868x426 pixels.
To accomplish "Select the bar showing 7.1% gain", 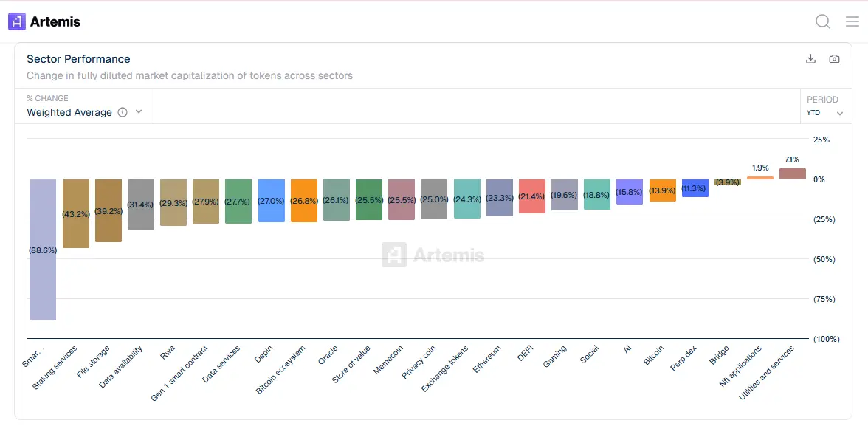I will coord(792,174).
